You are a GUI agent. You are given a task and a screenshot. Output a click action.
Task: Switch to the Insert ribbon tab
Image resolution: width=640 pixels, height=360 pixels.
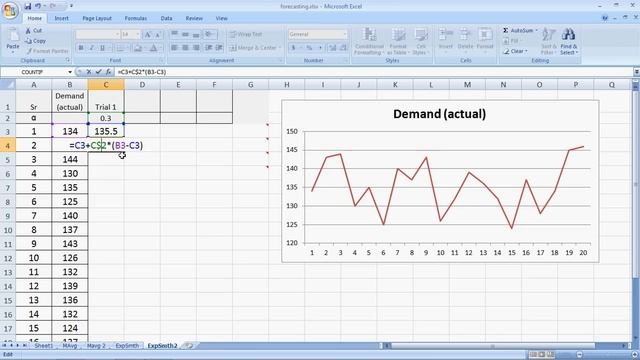pyautogui.click(x=62, y=18)
